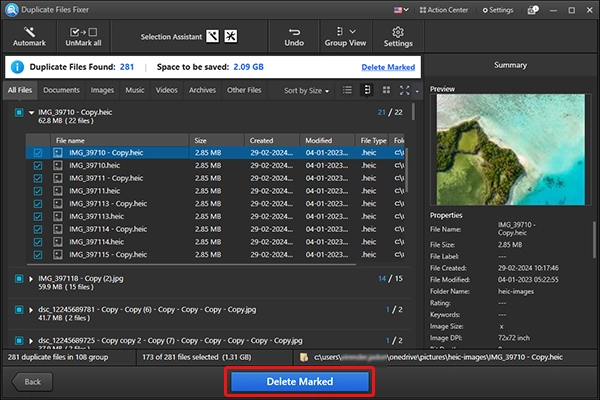The height and width of the screenshot is (400, 600).
Task: Switch to Other Files tab
Action: 244,90
